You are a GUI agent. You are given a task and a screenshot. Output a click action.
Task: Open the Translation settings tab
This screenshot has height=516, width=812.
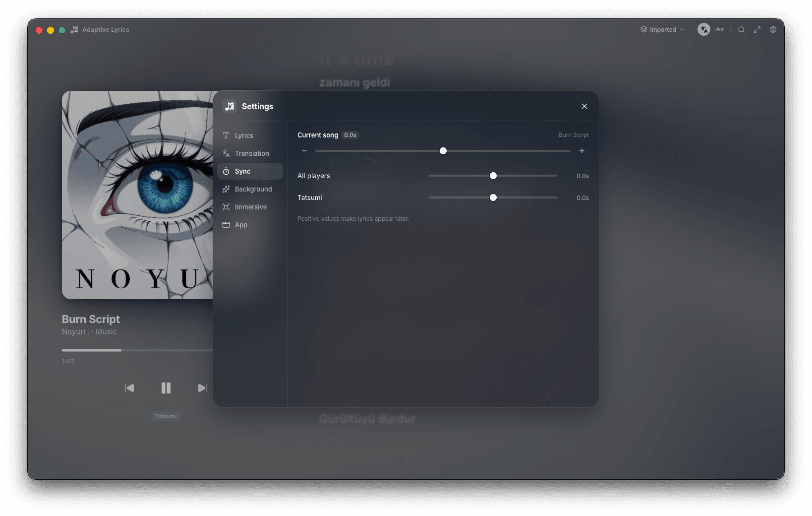point(250,153)
